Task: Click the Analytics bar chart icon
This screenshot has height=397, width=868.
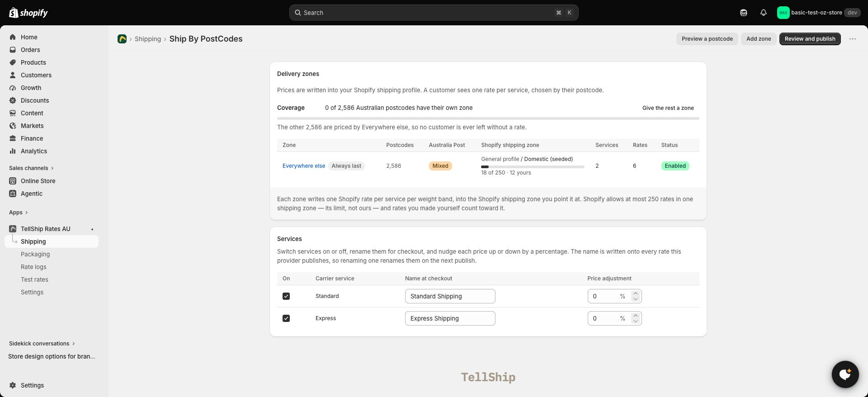Action: (x=13, y=151)
